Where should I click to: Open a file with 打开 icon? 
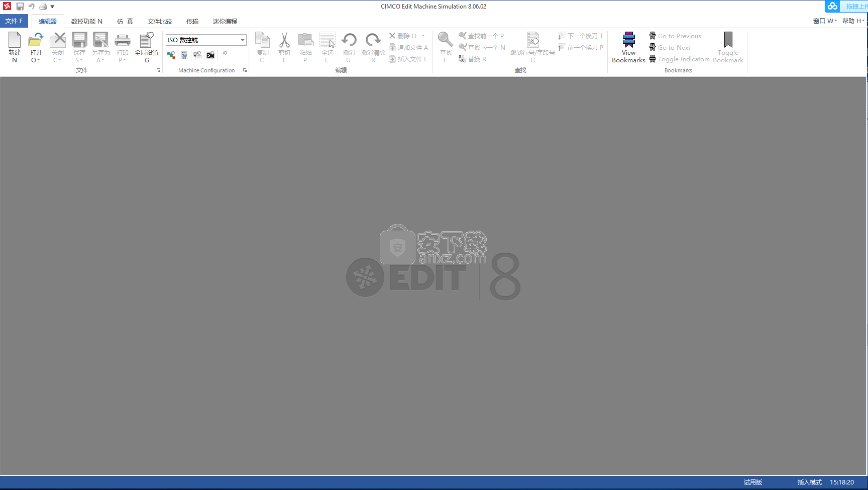pyautogui.click(x=36, y=40)
